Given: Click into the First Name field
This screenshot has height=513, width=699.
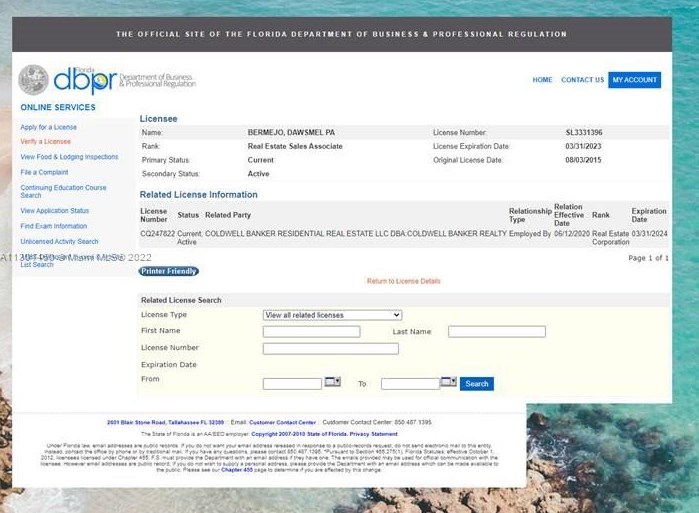Looking at the screenshot, I should coord(311,331).
